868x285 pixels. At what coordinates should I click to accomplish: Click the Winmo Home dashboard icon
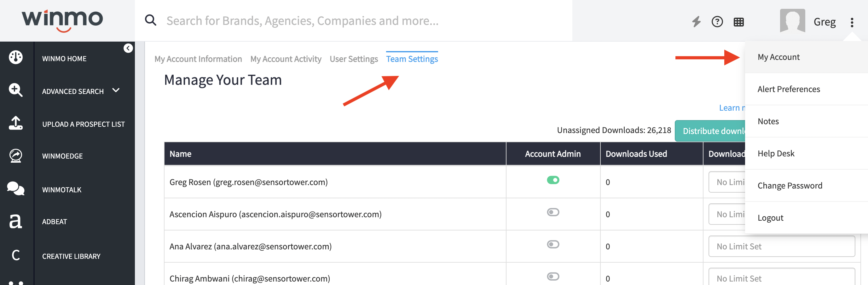point(15,57)
